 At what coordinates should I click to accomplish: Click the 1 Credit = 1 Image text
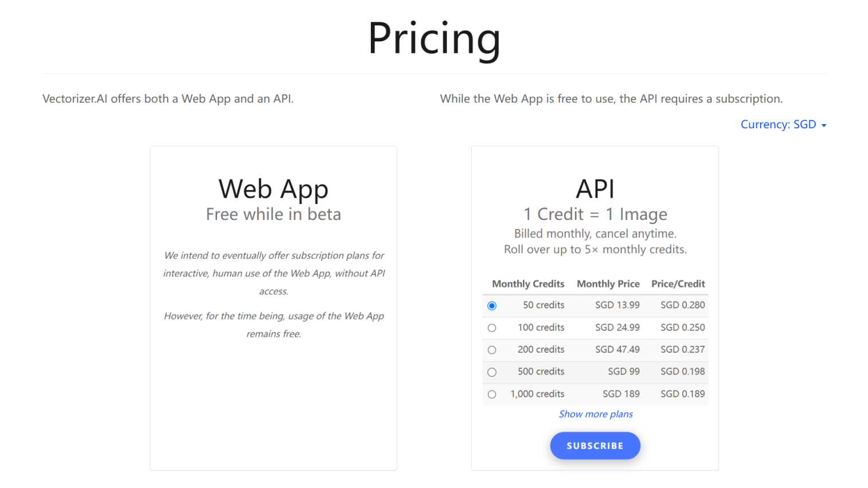point(595,215)
